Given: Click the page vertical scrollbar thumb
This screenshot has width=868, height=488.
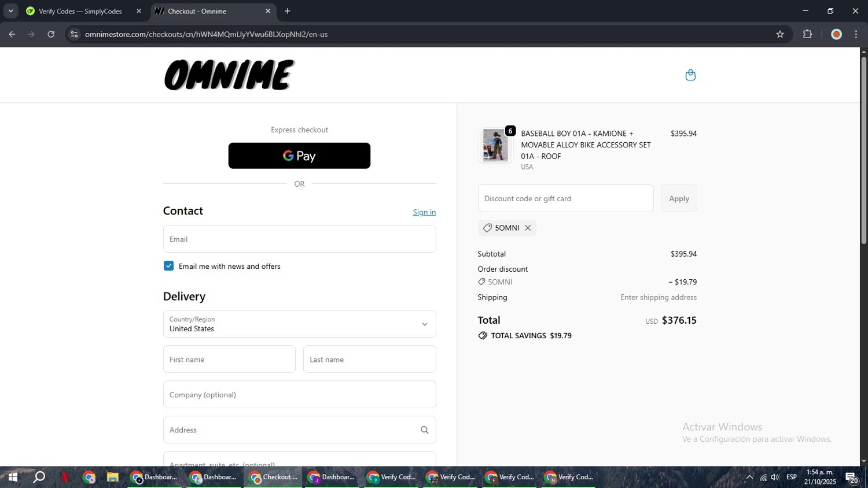Looking at the screenshot, I should click(863, 150).
